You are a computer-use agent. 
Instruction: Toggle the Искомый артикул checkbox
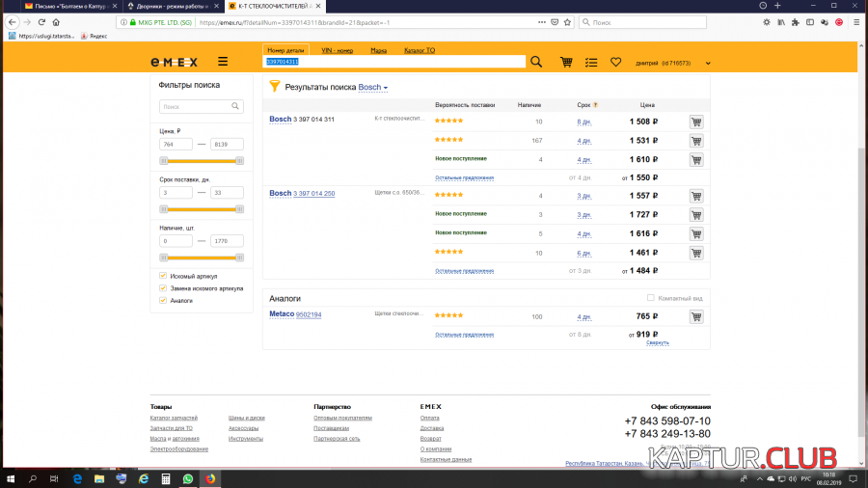(163, 276)
